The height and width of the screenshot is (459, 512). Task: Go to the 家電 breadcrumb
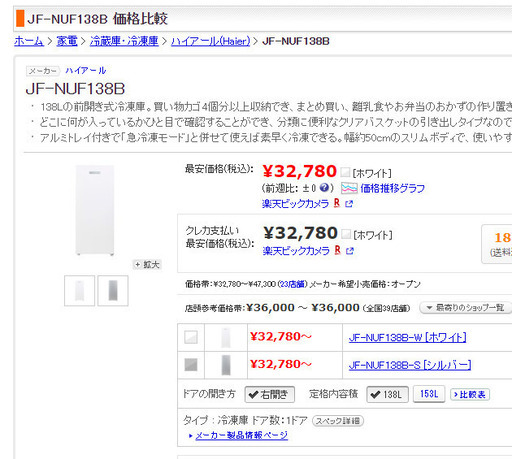click(x=67, y=41)
